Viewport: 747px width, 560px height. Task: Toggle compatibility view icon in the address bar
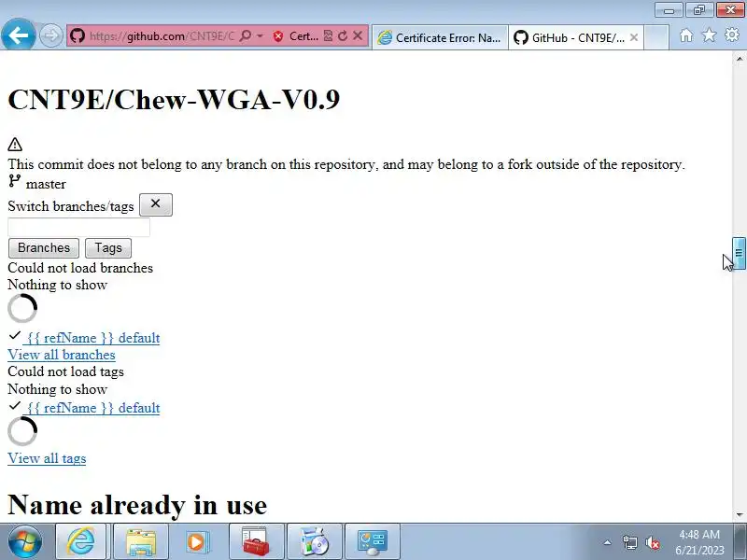tap(328, 35)
